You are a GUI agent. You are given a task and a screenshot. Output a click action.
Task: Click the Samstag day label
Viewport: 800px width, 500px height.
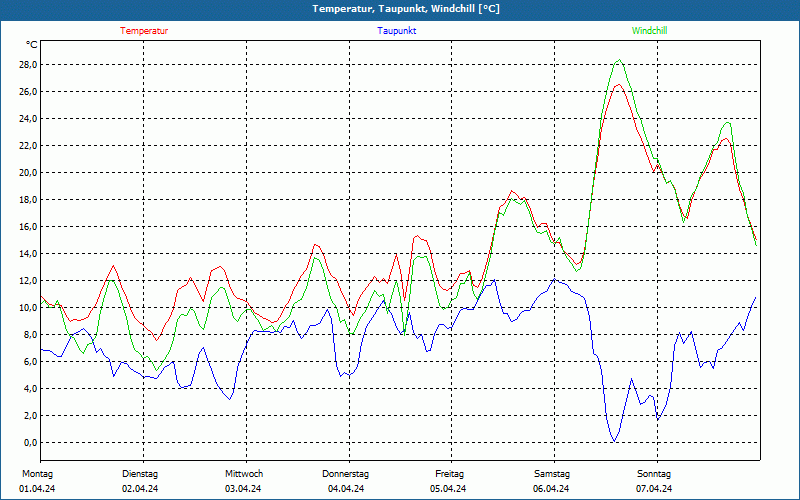(552, 474)
